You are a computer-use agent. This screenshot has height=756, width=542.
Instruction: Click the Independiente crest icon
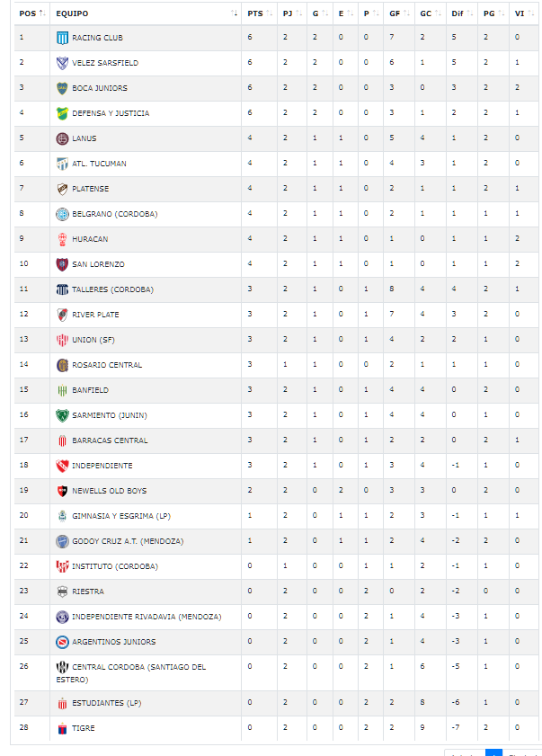pos(62,466)
